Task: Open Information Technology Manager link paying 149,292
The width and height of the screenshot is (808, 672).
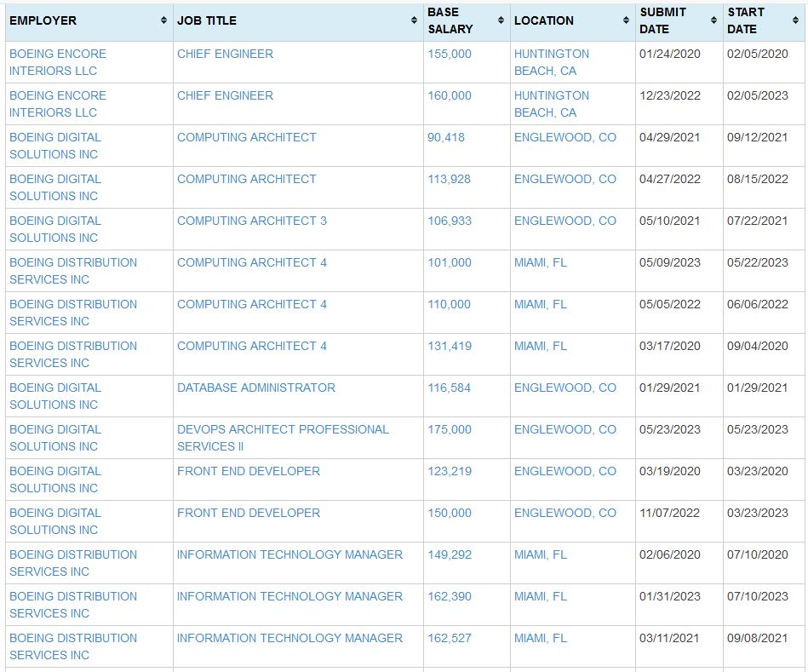Action: pyautogui.click(x=289, y=554)
